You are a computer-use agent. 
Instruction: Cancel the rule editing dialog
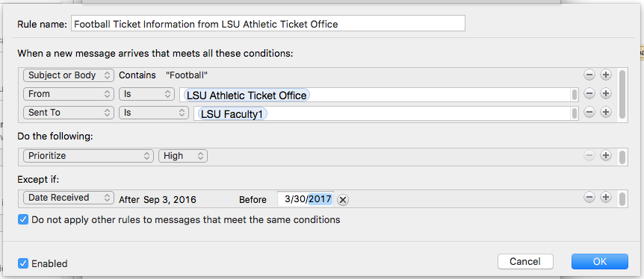click(525, 261)
